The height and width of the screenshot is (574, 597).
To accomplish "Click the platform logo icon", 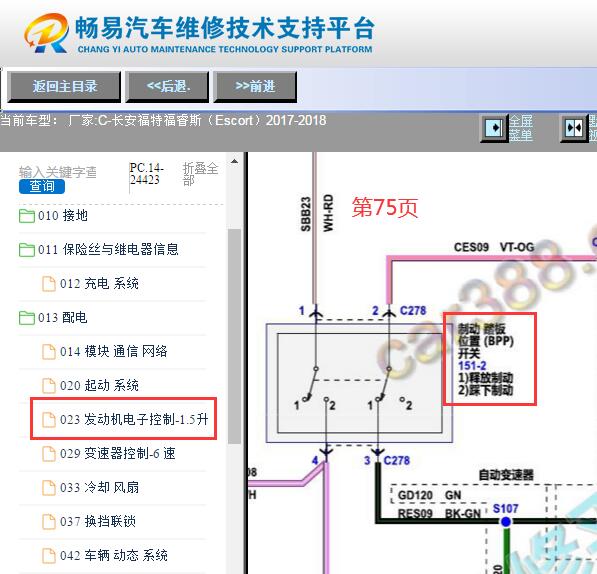I will click(x=46, y=33).
